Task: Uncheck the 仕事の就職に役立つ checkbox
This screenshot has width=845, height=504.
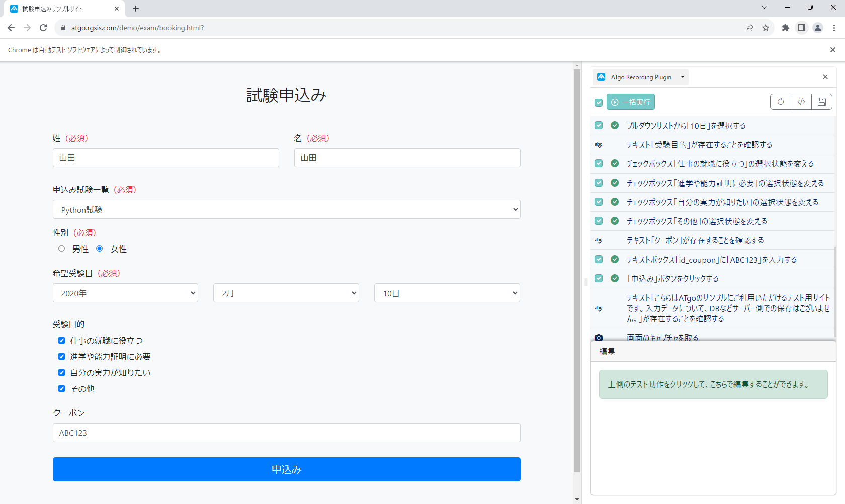Action: coord(61,340)
